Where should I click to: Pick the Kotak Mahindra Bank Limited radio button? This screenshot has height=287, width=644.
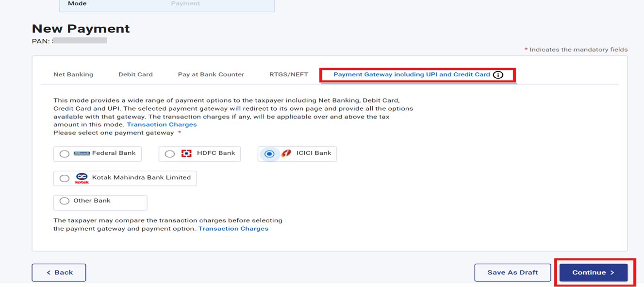click(x=65, y=178)
